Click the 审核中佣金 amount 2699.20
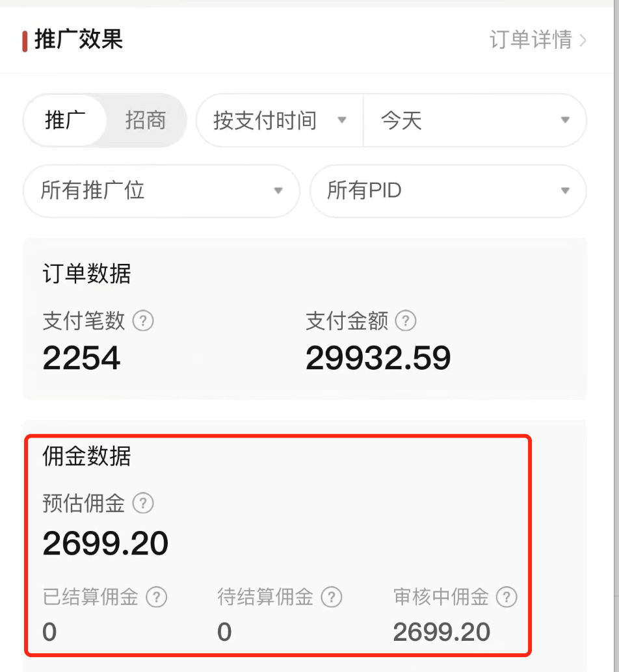Image resolution: width=619 pixels, height=672 pixels. tap(441, 632)
